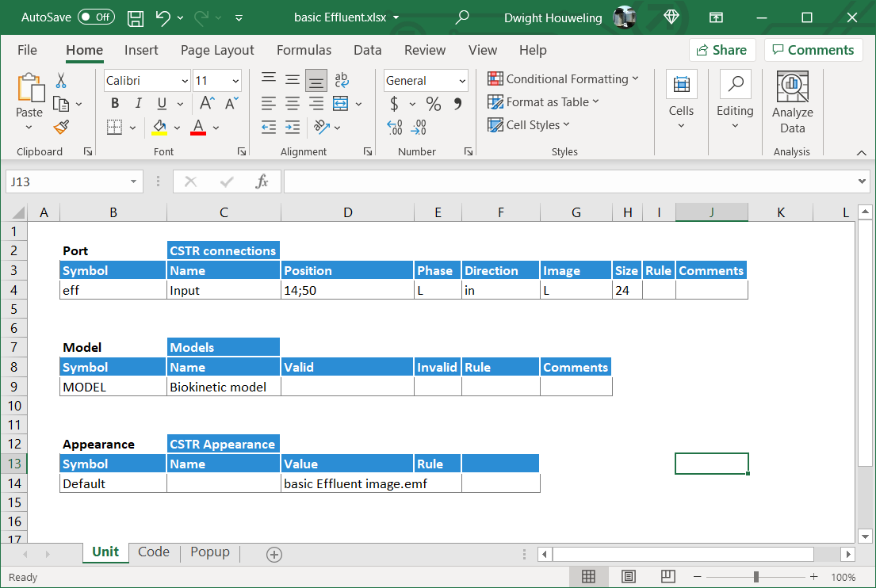Click Insert Function fx icon
876x588 pixels.
(x=262, y=181)
